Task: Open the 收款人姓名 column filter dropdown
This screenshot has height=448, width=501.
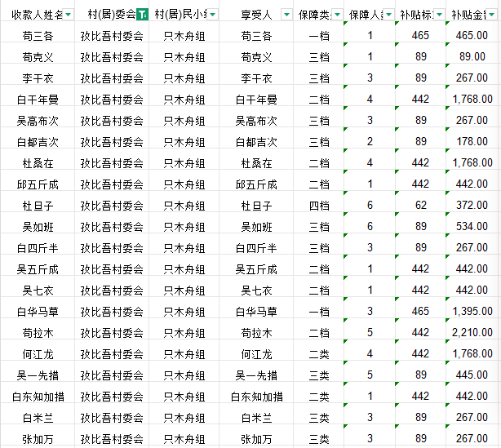Action: 68,15
